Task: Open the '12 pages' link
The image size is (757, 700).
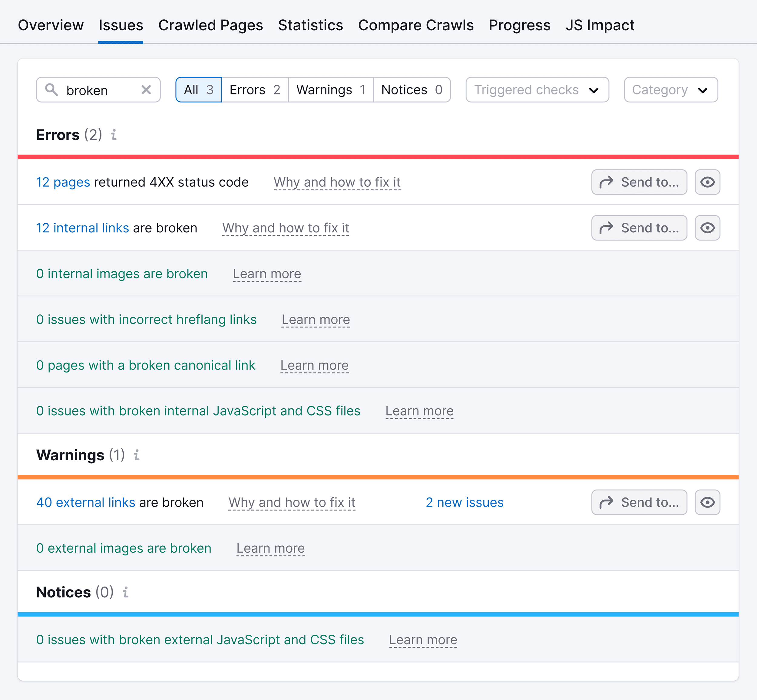Action: coord(63,182)
